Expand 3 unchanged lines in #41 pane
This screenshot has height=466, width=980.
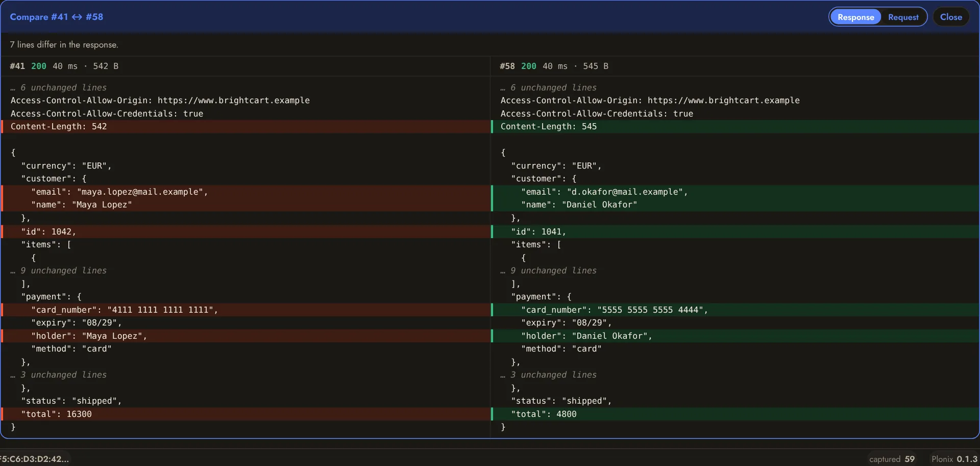(59, 375)
